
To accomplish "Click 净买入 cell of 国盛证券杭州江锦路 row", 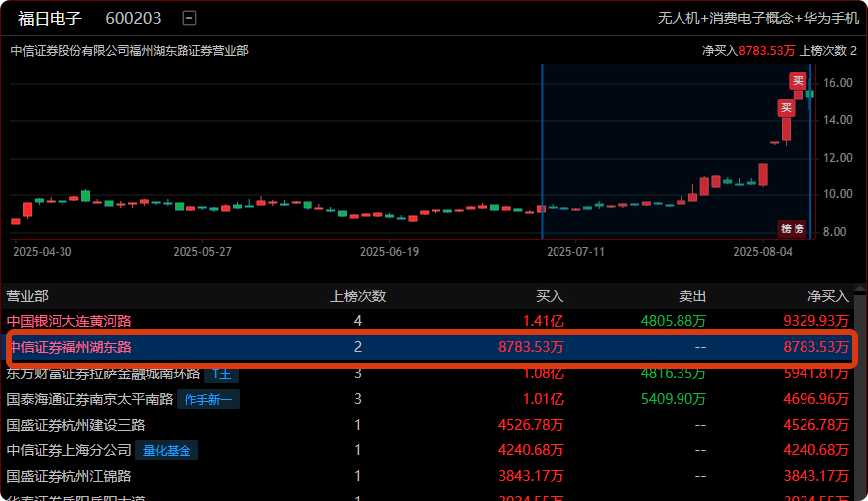I will pos(816,476).
